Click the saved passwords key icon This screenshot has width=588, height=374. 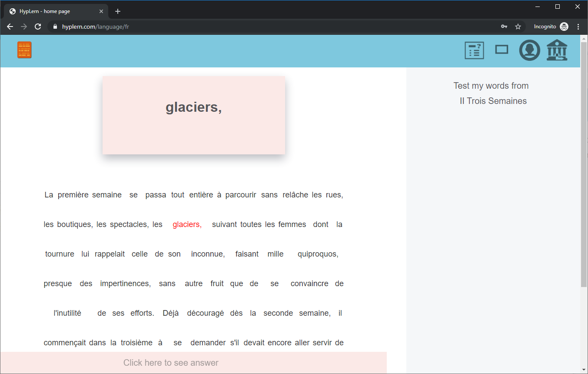point(504,27)
